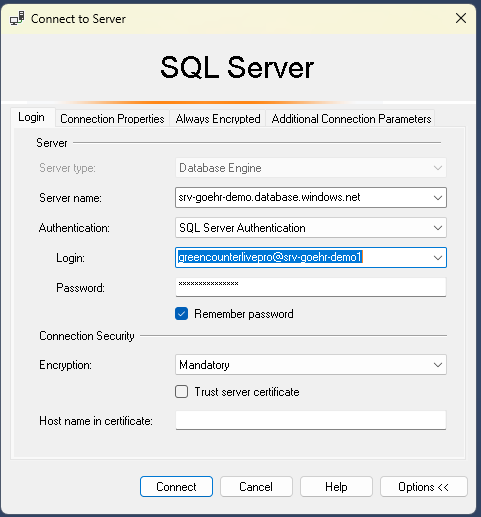Collapse the dialog with Options <<

click(x=424, y=487)
